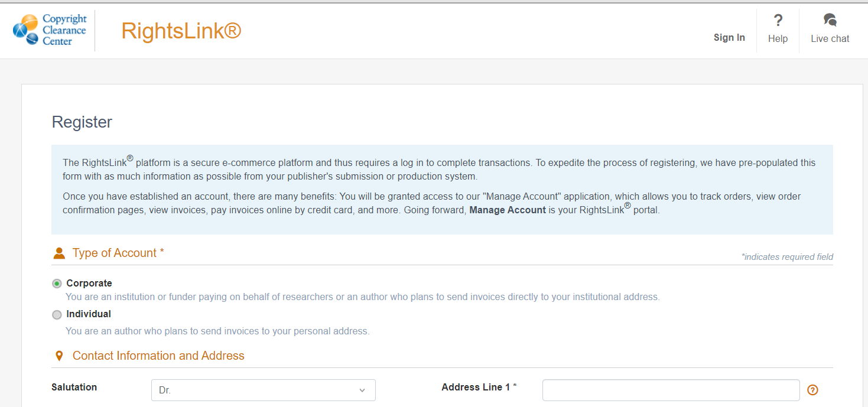Click the location pin beside Contact Information and Address
This screenshot has width=868, height=407.
pos(58,355)
